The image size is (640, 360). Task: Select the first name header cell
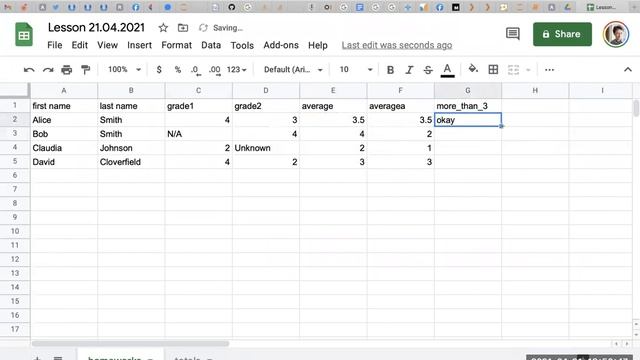coord(64,106)
